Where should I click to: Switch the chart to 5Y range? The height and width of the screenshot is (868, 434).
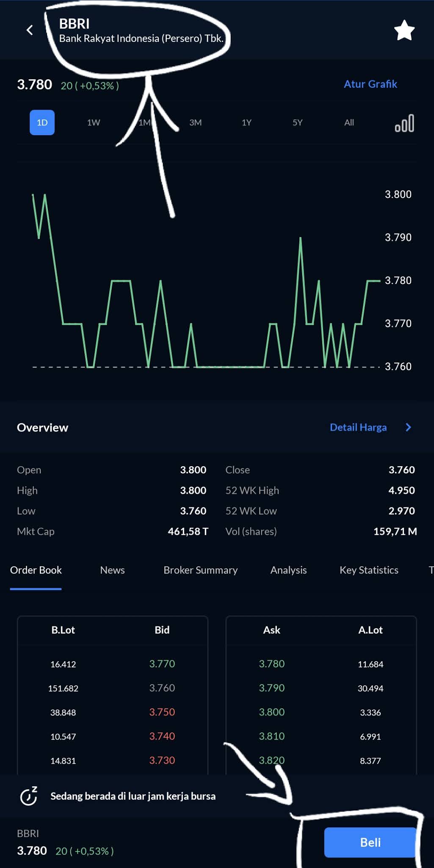(x=298, y=122)
